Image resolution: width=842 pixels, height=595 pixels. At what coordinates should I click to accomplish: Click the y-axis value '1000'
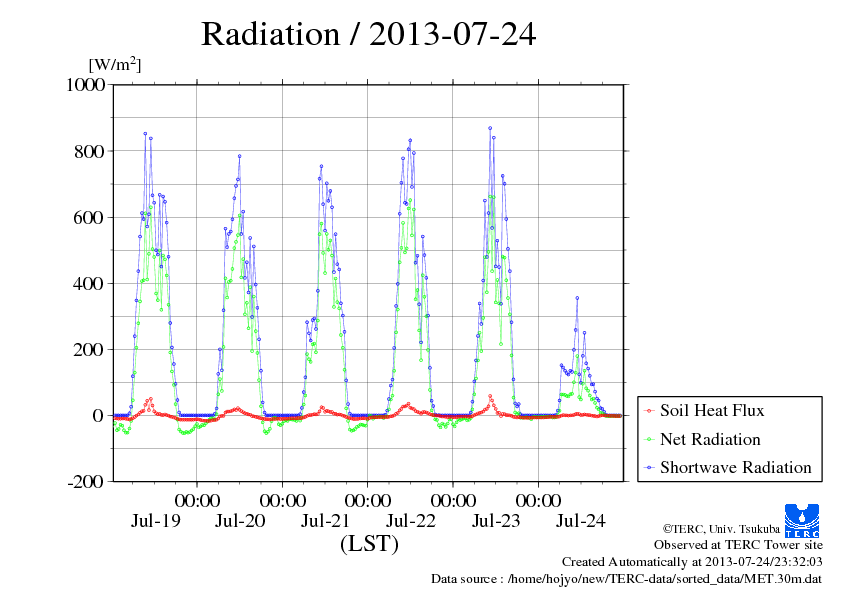coord(85,84)
